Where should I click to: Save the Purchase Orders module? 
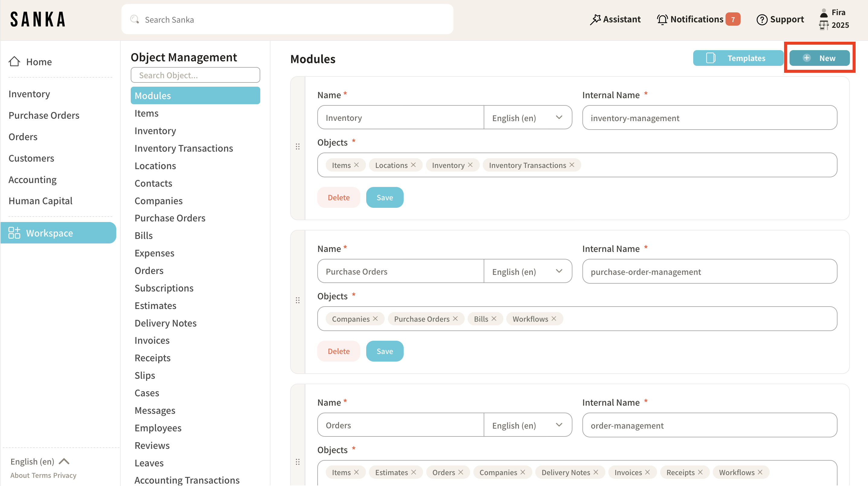tap(384, 351)
